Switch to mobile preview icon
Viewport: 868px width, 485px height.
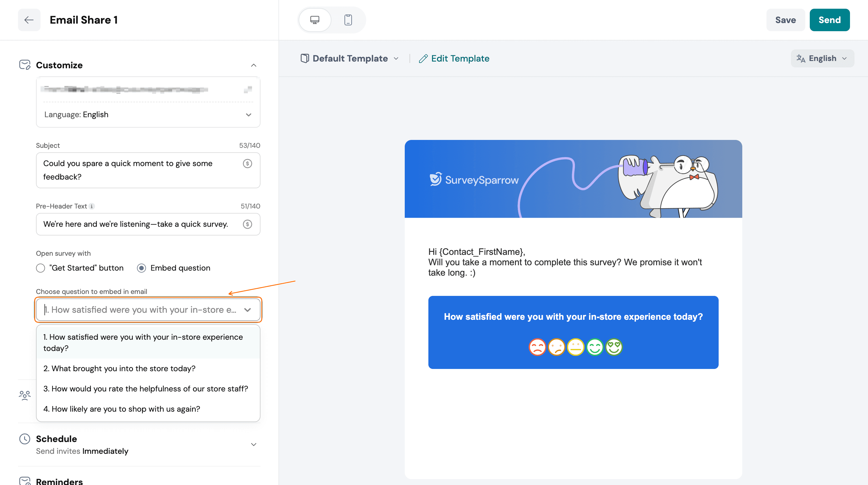pos(348,20)
